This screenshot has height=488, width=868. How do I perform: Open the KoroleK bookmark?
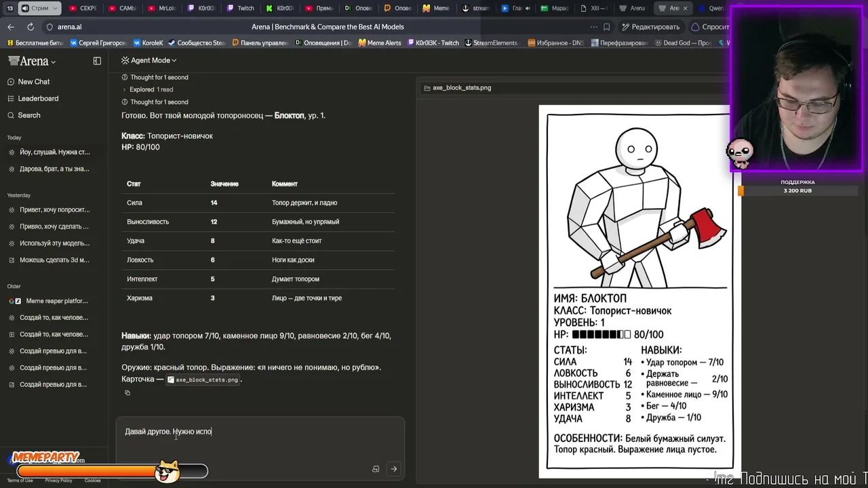click(149, 43)
